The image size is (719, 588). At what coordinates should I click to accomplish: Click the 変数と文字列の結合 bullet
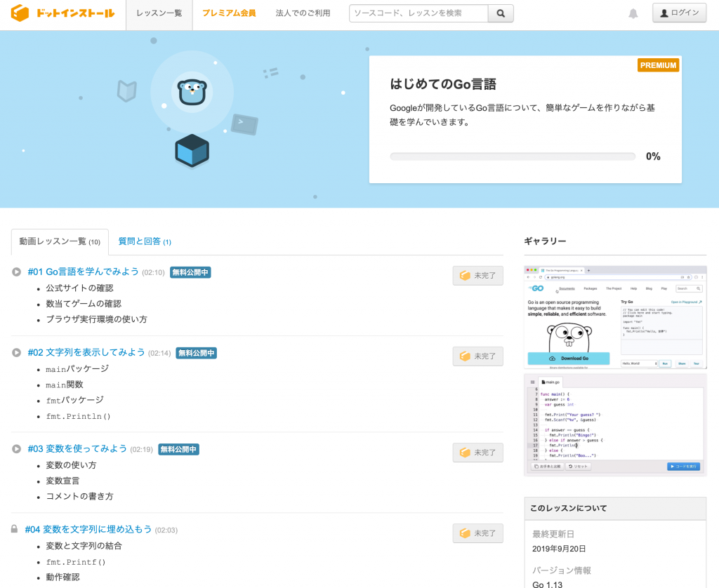84,546
